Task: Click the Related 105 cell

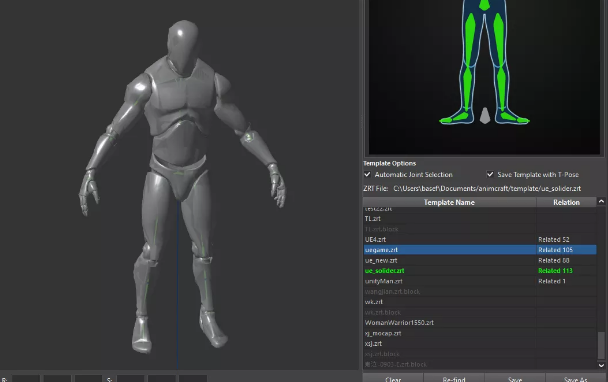Action: [x=566, y=250]
